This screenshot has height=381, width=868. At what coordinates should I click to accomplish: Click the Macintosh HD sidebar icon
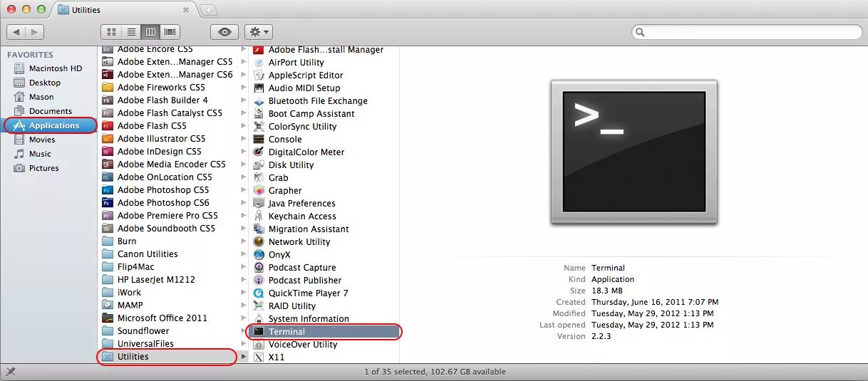pos(19,68)
